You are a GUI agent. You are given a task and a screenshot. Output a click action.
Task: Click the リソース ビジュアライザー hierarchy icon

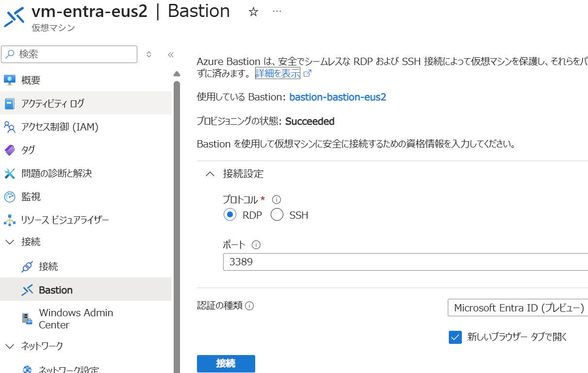click(x=10, y=220)
